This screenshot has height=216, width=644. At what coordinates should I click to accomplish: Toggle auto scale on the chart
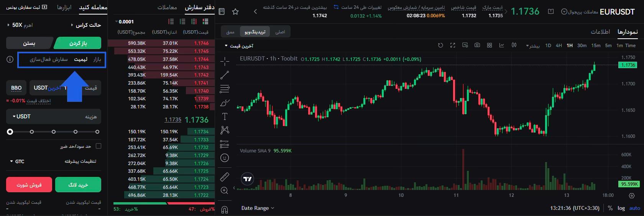click(x=634, y=208)
